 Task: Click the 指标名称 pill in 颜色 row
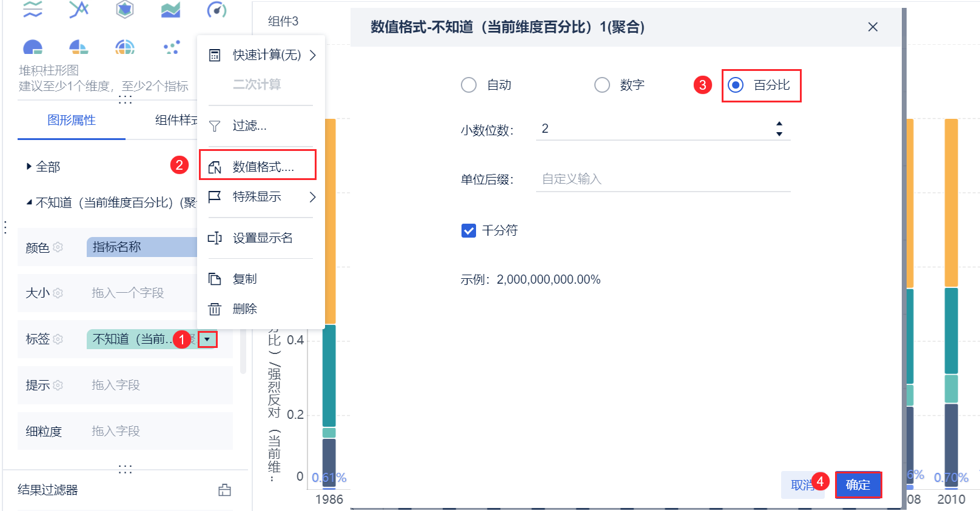tap(142, 247)
